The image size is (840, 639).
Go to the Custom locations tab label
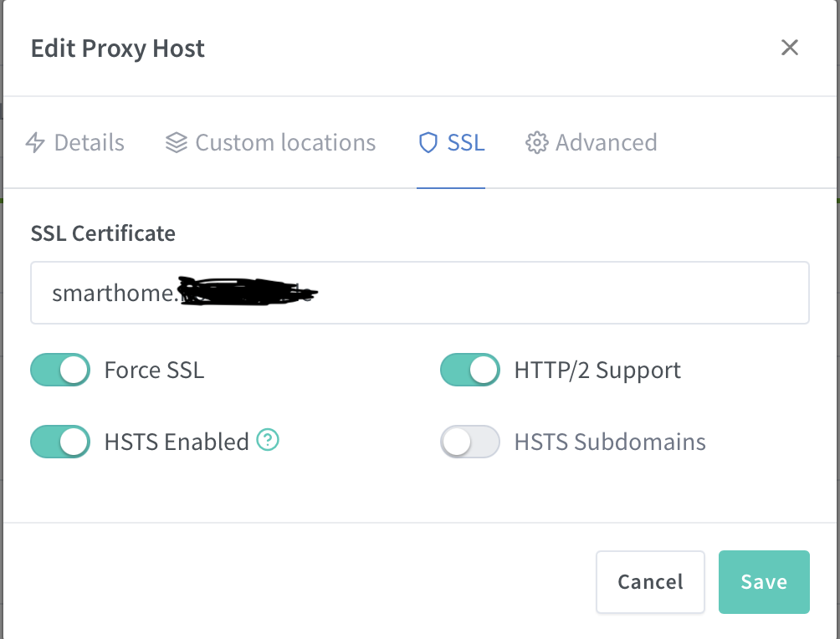285,143
